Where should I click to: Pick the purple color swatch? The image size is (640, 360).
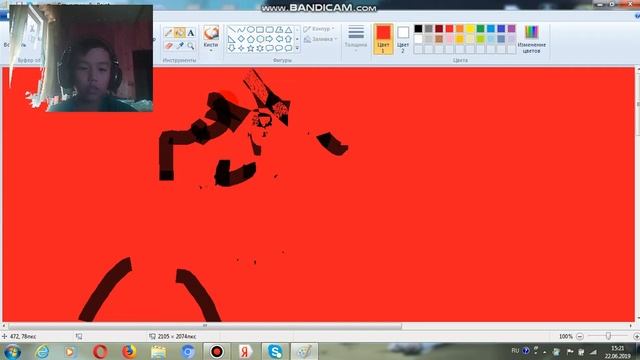pos(511,29)
